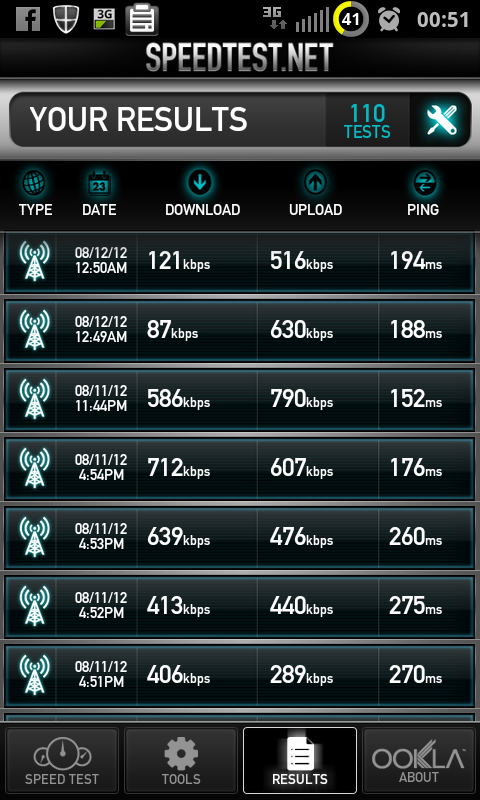This screenshot has width=480, height=800.
Task: Sort results by Ping icon
Action: pyautogui.click(x=423, y=183)
